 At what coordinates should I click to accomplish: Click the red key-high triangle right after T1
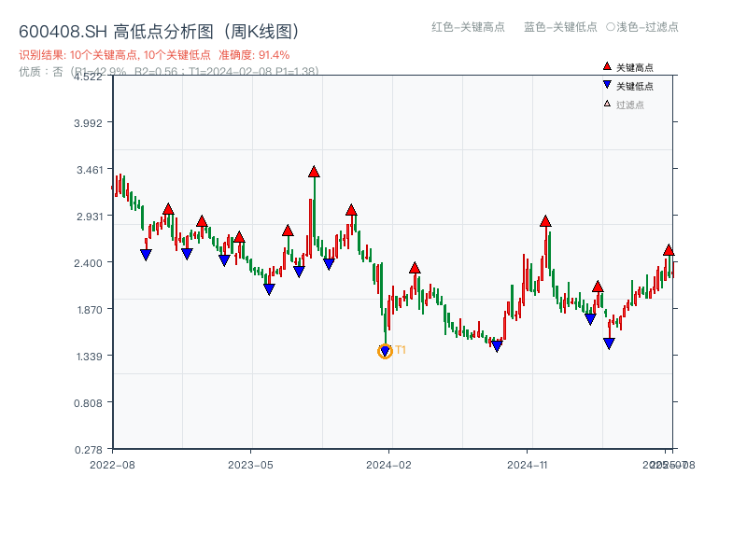415,268
